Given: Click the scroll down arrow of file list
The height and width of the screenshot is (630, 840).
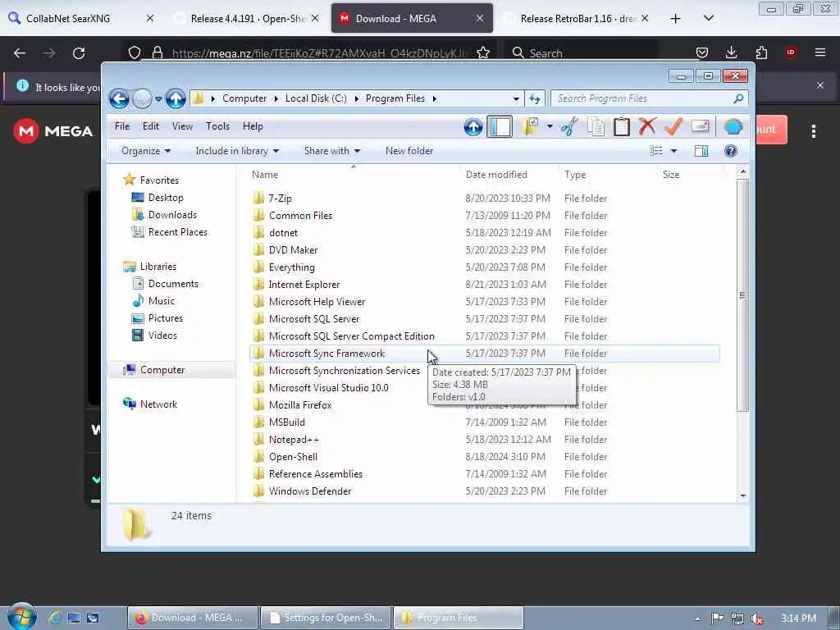Looking at the screenshot, I should click(x=742, y=495).
